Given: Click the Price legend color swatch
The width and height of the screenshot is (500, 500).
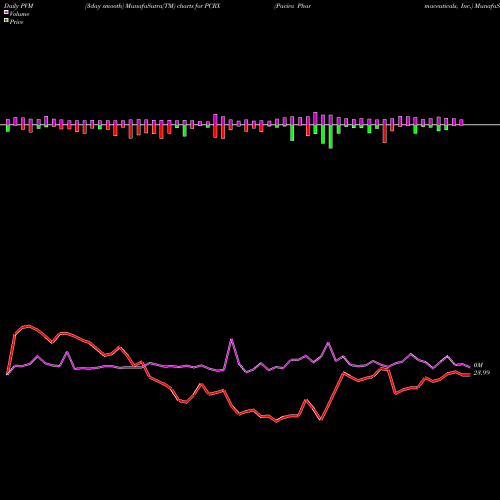Looking at the screenshot, I should 6,21.
